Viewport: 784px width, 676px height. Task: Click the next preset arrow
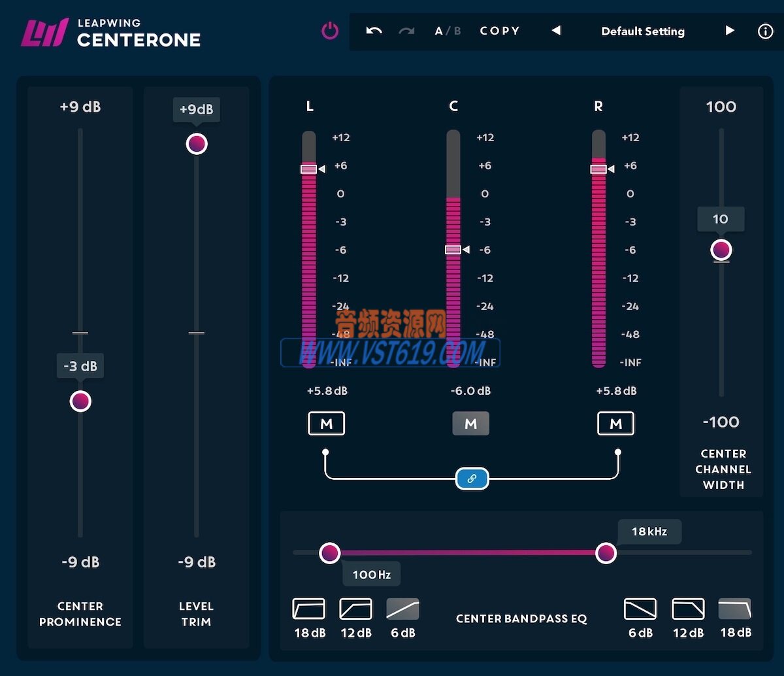[730, 31]
